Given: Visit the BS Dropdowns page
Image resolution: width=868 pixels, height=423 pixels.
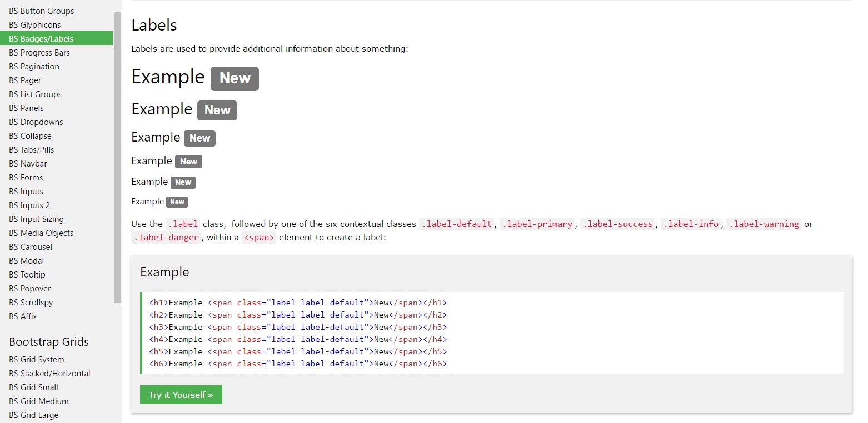Looking at the screenshot, I should tap(36, 122).
